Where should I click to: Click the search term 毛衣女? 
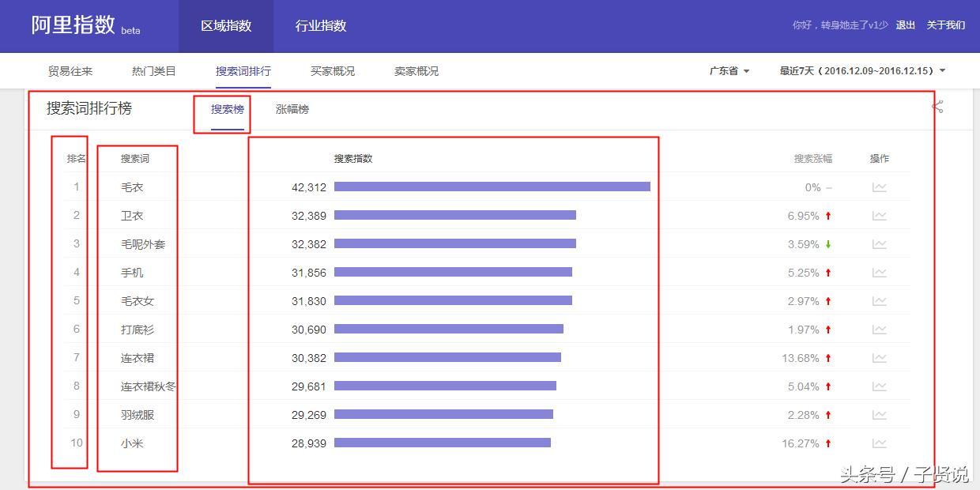click(138, 301)
